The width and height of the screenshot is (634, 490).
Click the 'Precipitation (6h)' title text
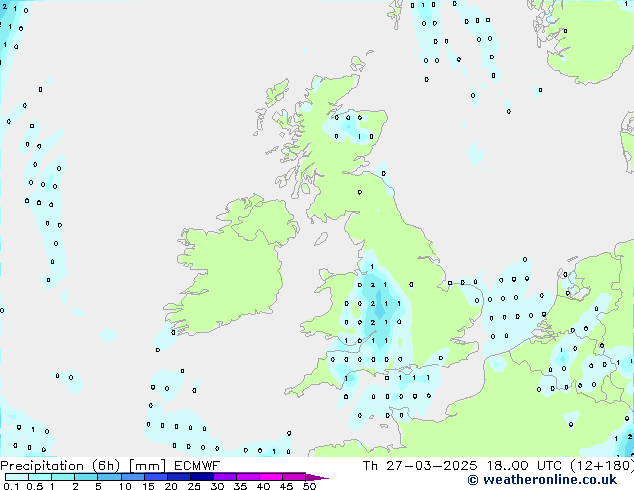(x=60, y=466)
